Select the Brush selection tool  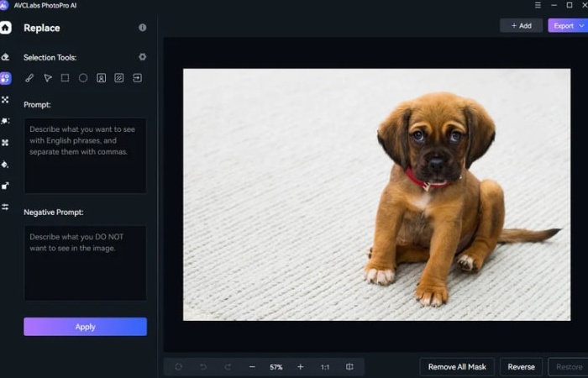click(29, 78)
